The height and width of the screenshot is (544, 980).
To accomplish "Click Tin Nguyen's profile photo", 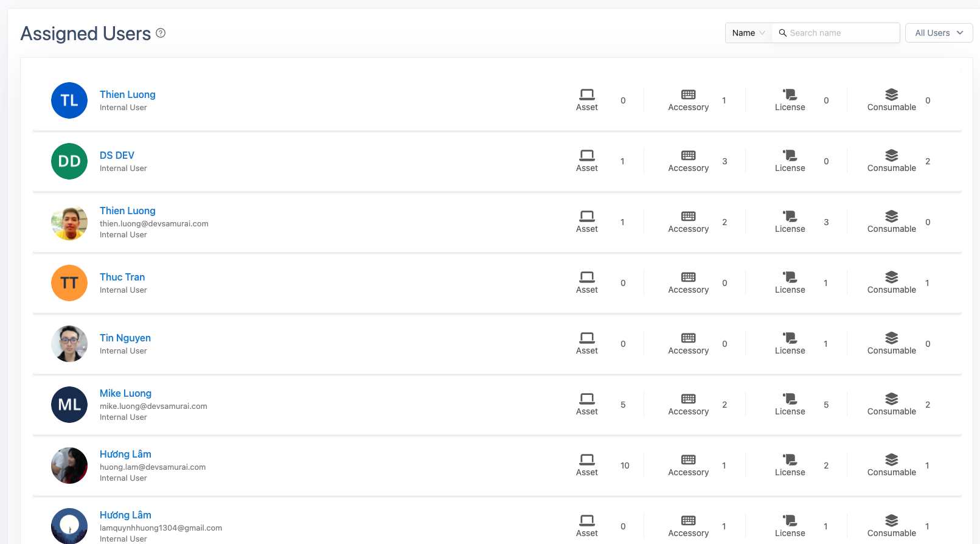I will [x=69, y=344].
